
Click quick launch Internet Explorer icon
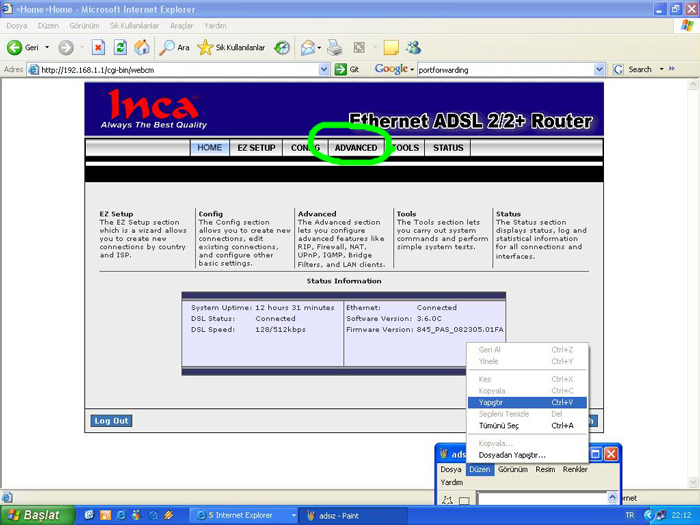[x=121, y=515]
